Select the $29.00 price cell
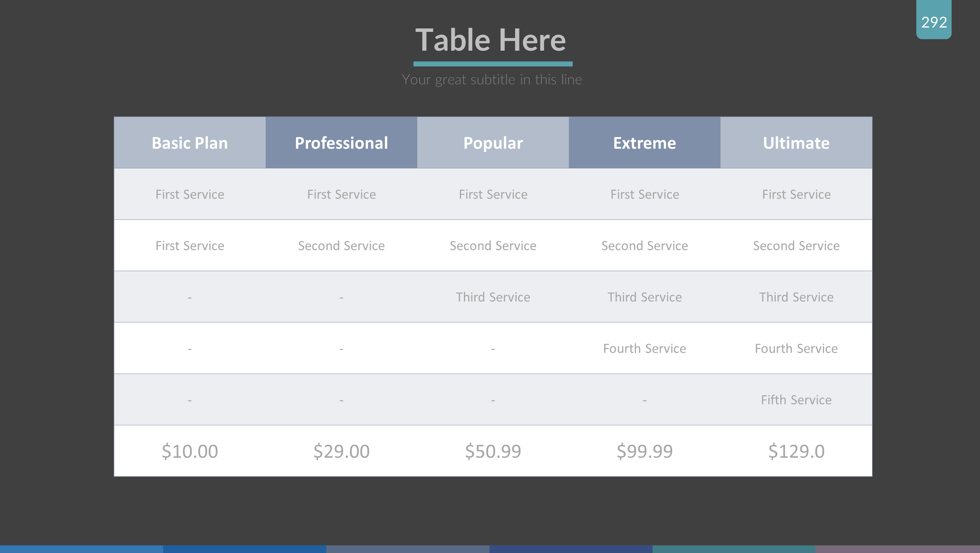 (341, 451)
